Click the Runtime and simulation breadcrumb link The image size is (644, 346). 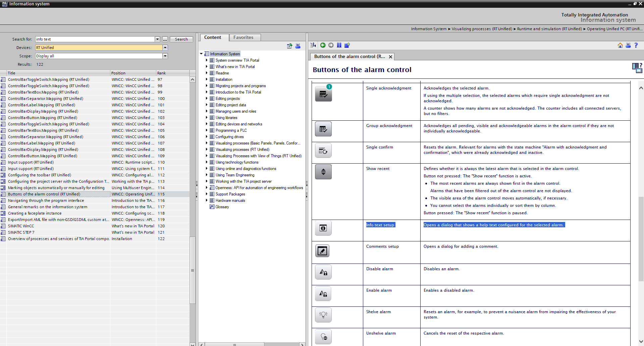(x=549, y=29)
